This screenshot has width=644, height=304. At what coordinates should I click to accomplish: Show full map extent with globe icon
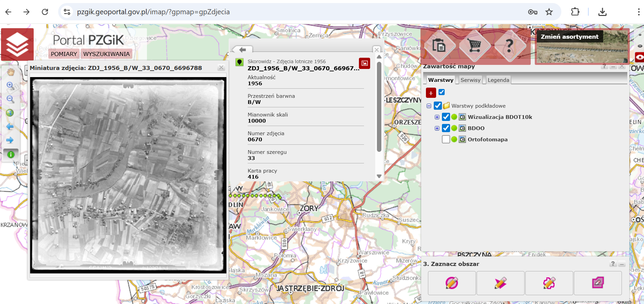(x=10, y=113)
